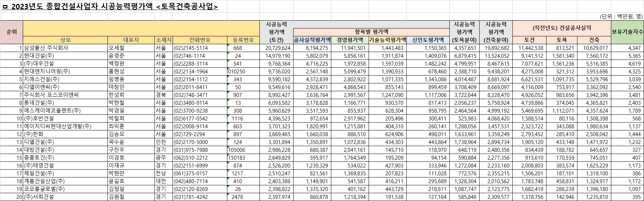This screenshot has height=201, width=644.
Task: Select company cell (주)호반건설
Action: click(65, 118)
